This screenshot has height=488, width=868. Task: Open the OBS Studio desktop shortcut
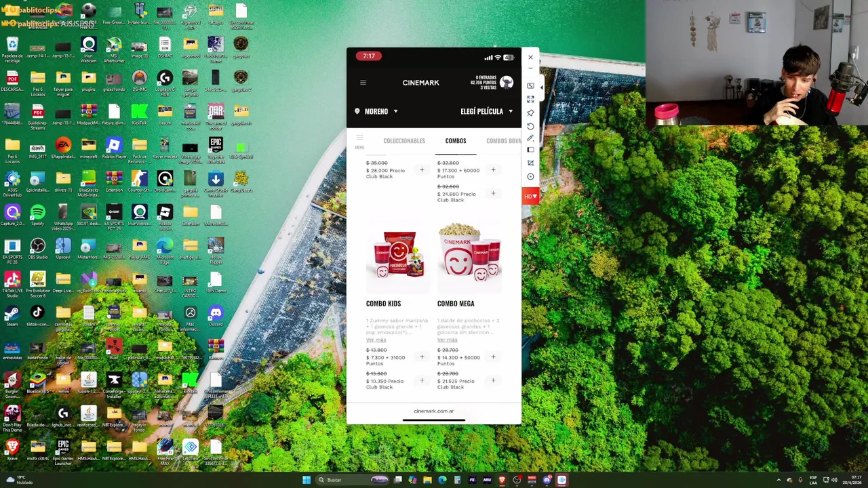pyautogui.click(x=37, y=248)
